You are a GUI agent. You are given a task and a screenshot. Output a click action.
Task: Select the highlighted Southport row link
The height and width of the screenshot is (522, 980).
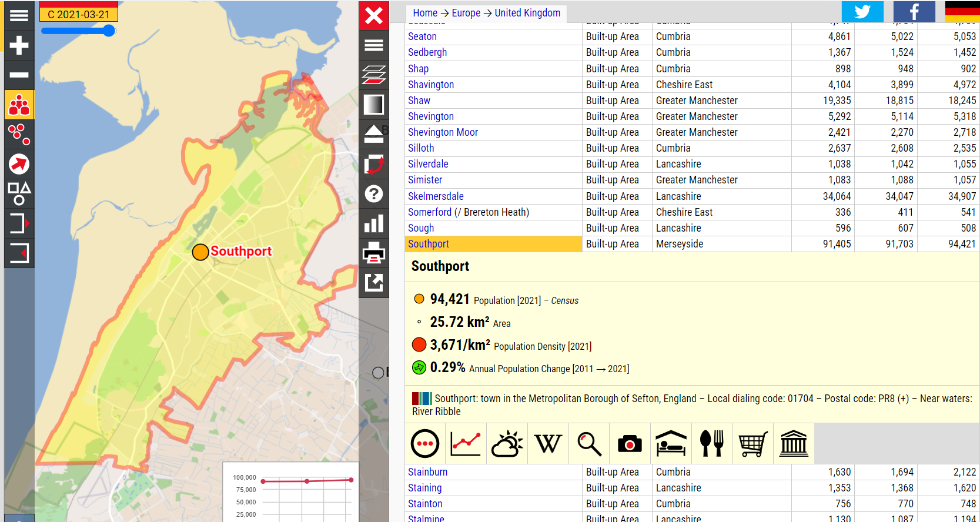pyautogui.click(x=429, y=244)
